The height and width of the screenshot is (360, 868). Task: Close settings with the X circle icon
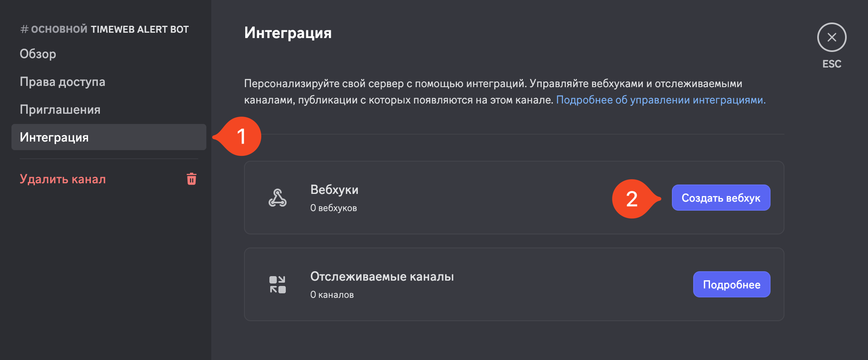point(832,37)
